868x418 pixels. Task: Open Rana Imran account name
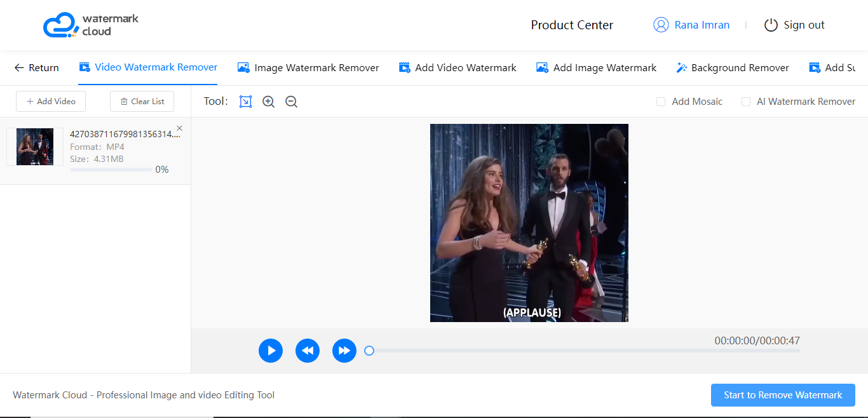(x=702, y=25)
